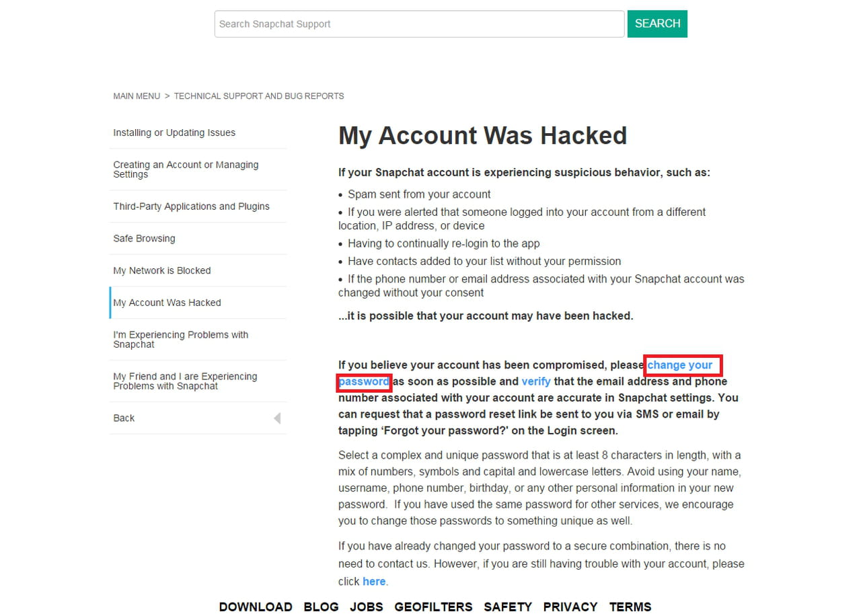
Task: Click the back arrow triangle icon
Action: (277, 418)
